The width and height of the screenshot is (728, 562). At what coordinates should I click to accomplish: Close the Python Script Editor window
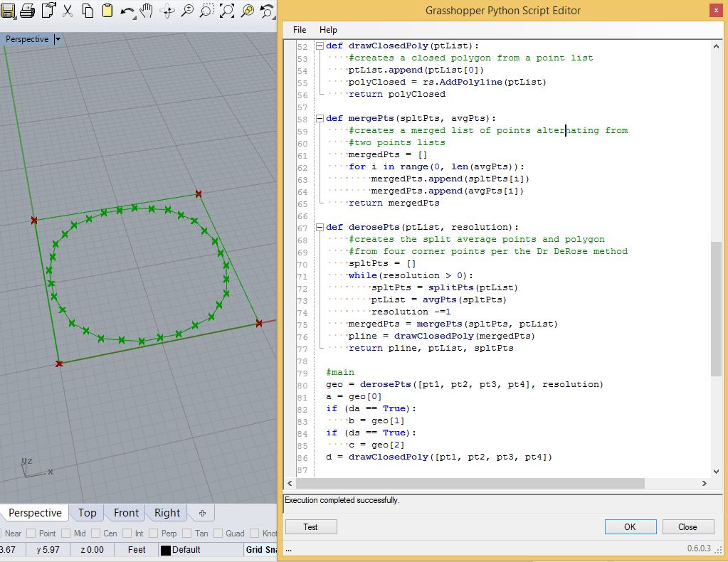click(x=716, y=10)
